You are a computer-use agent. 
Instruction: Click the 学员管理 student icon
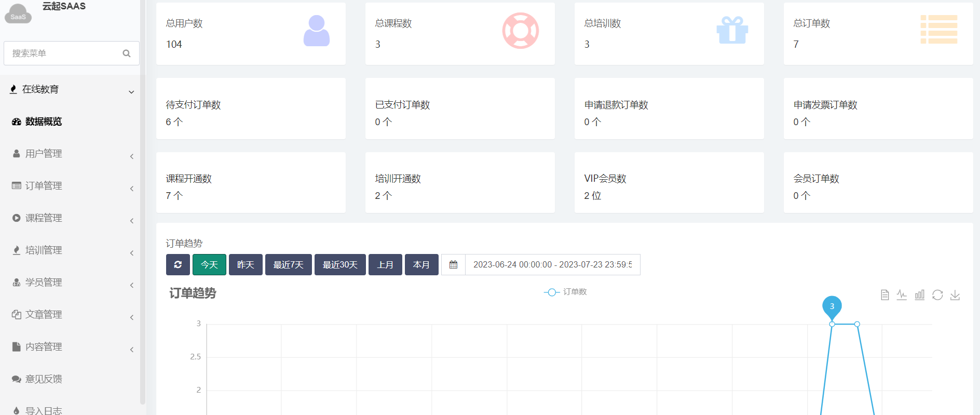[17, 283]
